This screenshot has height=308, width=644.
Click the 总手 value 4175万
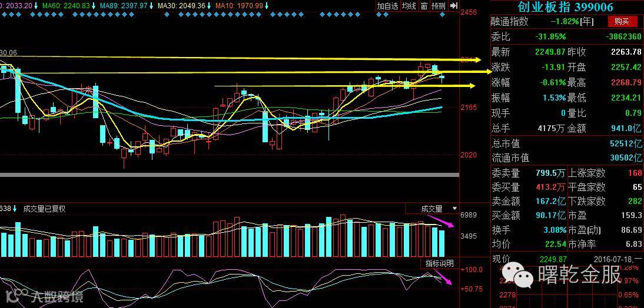pos(551,128)
